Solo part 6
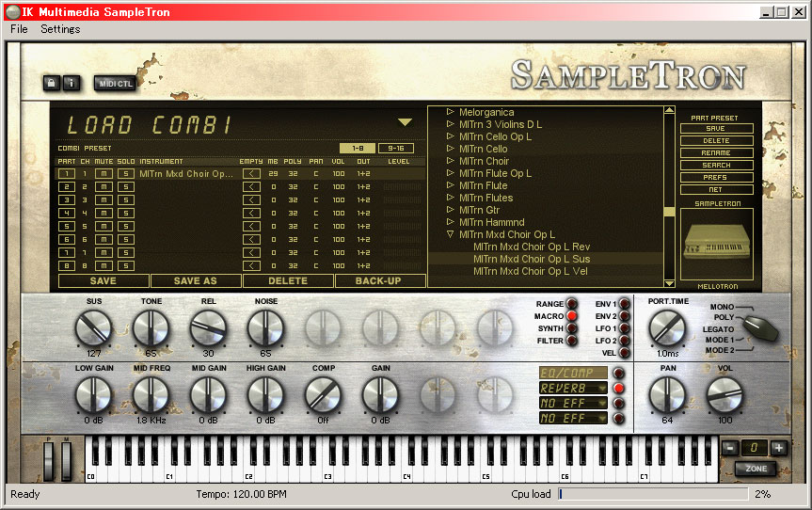 point(126,239)
